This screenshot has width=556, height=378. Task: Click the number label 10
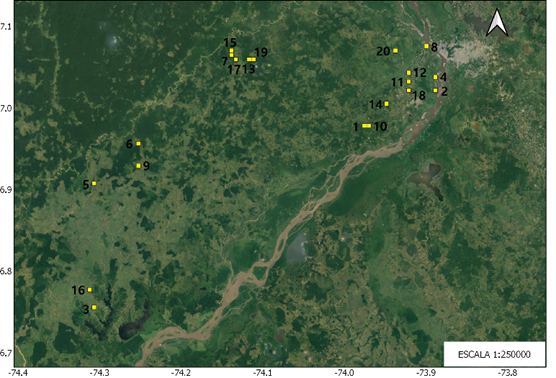tap(380, 127)
